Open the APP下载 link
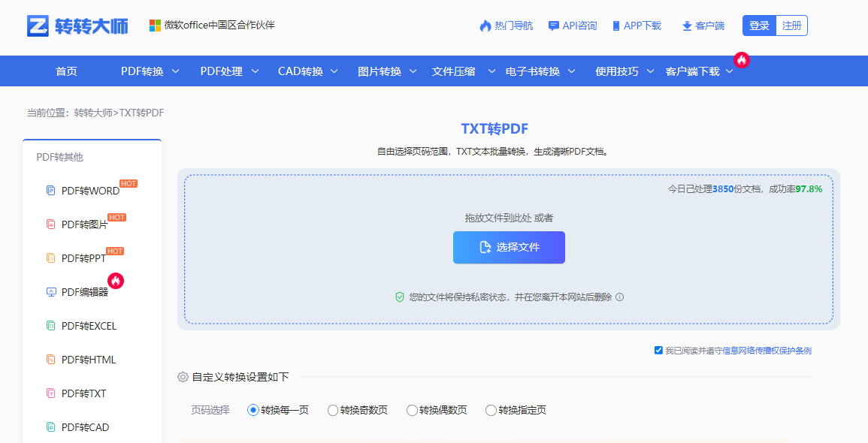 [643, 26]
